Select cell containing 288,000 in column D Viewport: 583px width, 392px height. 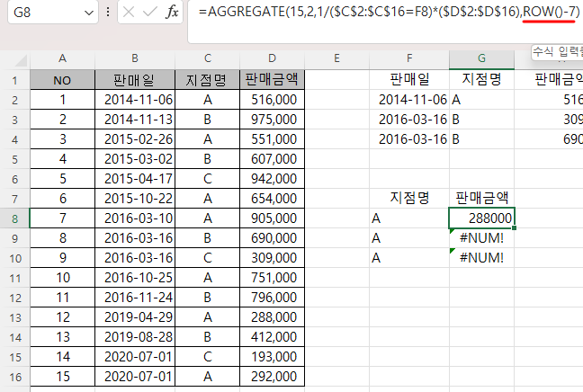click(273, 317)
